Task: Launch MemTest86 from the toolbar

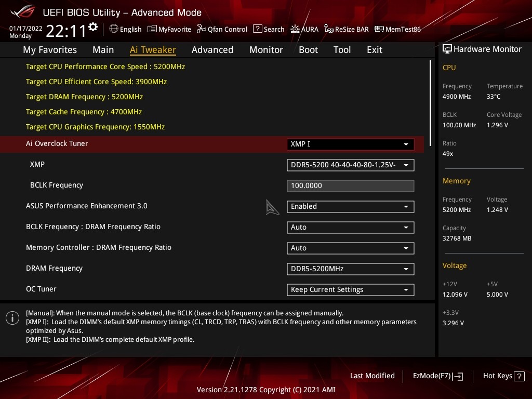Action: [397, 29]
